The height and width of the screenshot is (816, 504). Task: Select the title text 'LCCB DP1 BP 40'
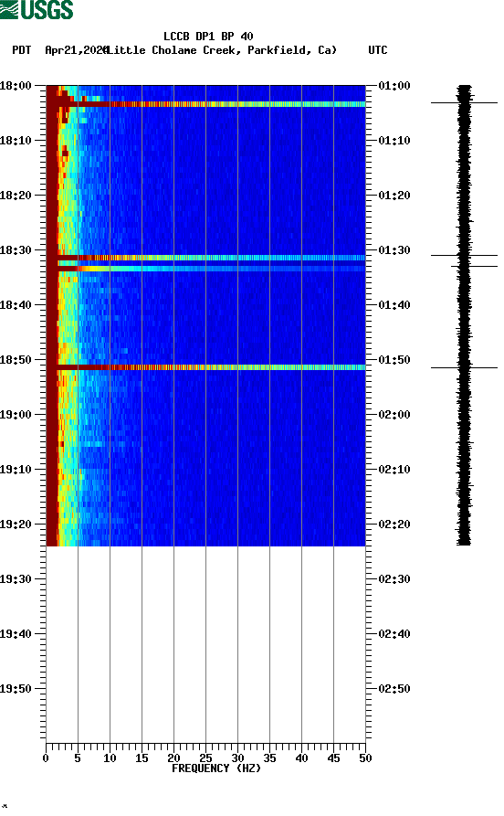[x=208, y=37]
